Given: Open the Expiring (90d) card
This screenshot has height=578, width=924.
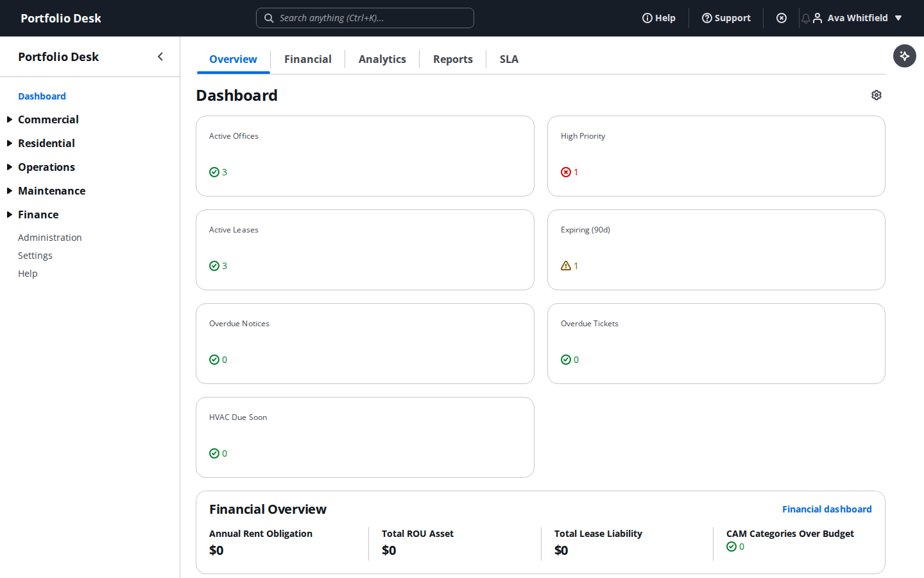Looking at the screenshot, I should pos(716,250).
